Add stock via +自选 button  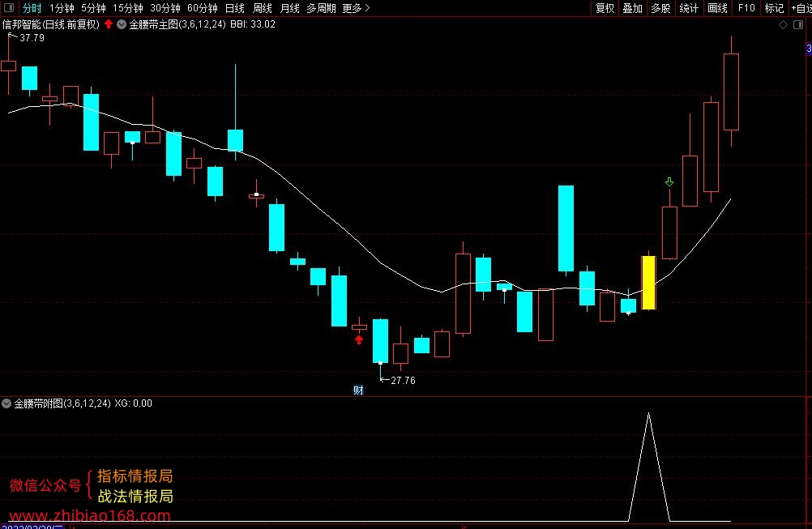click(801, 8)
